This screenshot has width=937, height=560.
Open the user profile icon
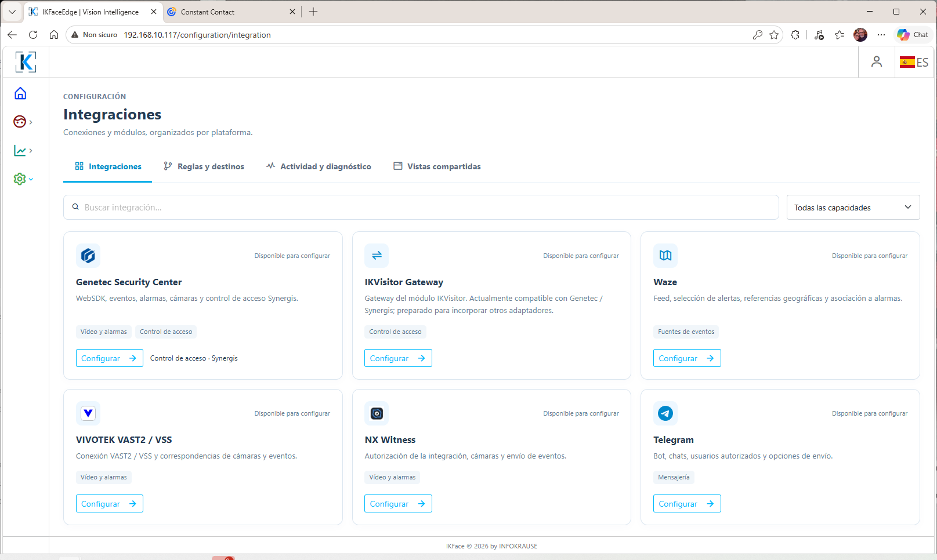tap(877, 62)
